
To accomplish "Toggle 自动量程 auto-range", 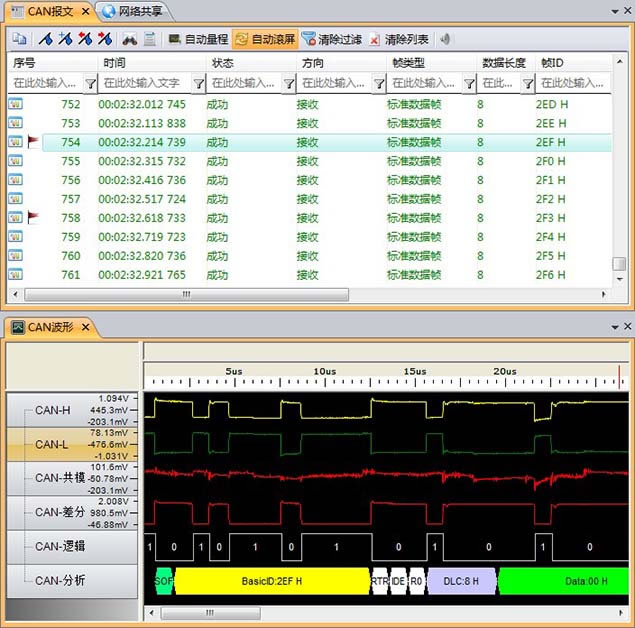I will [x=198, y=40].
